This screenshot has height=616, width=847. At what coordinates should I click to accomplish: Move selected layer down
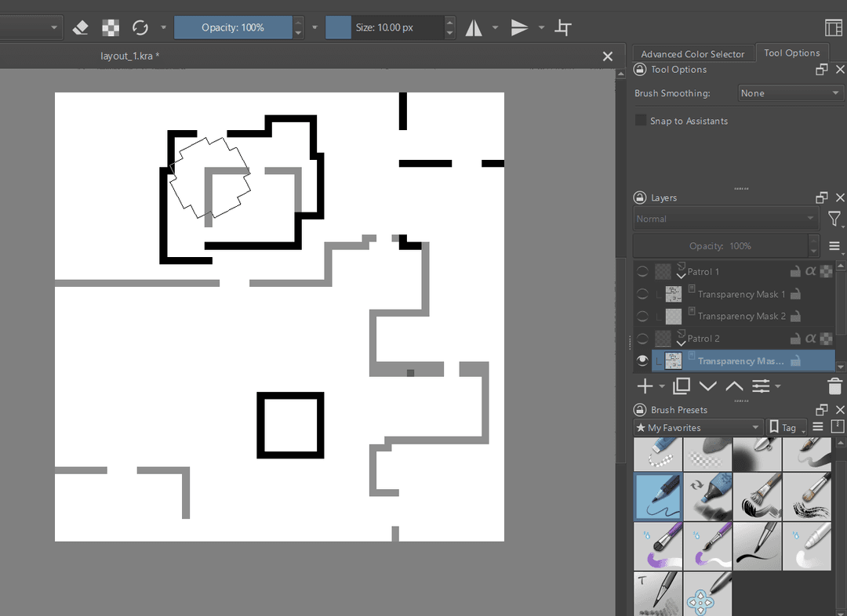point(707,386)
